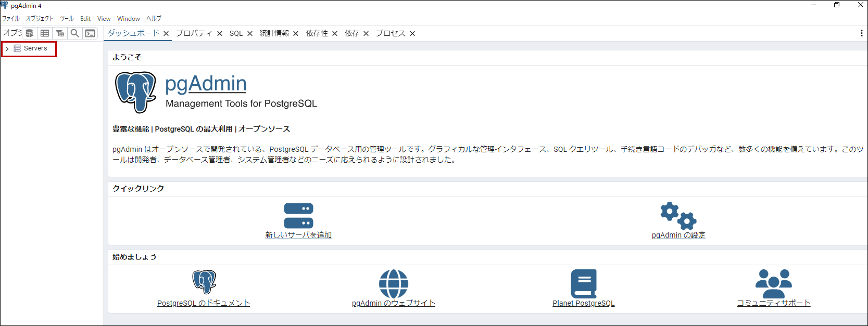Click Management Tools for PostgreSQL text

pos(241,103)
